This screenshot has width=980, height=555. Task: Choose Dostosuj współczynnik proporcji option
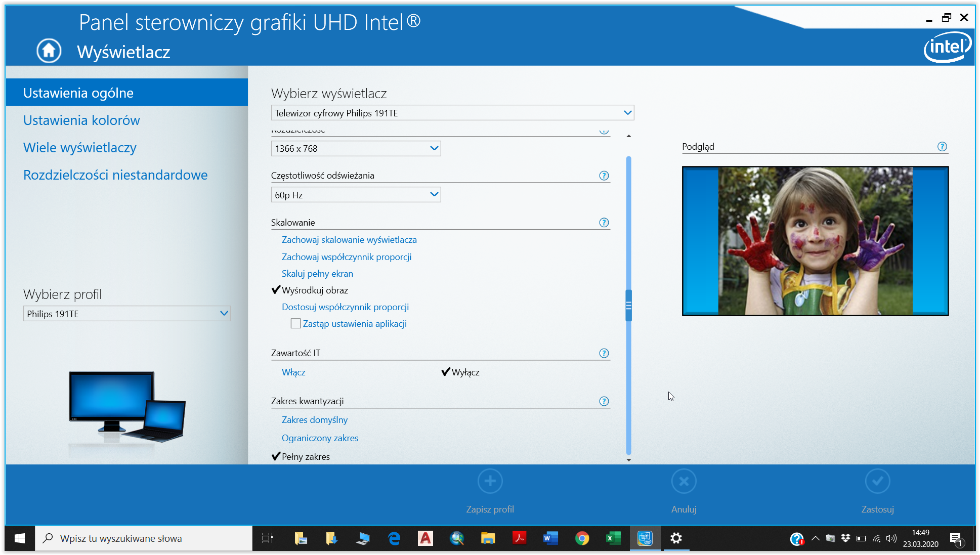tap(345, 307)
